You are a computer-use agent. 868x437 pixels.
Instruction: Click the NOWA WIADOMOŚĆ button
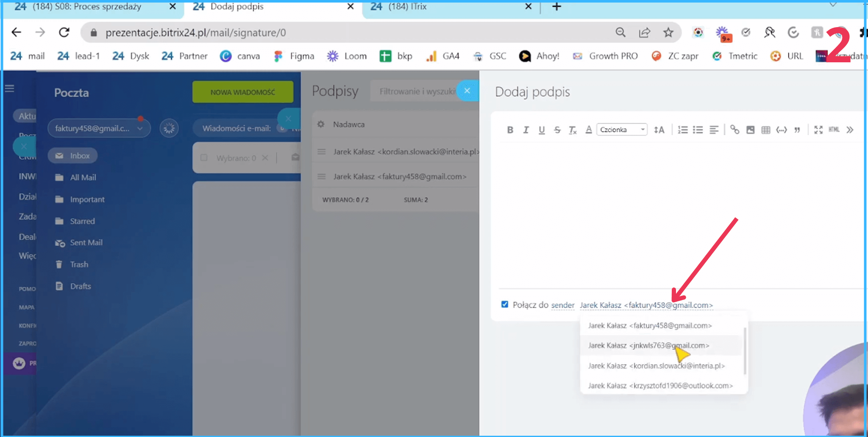pos(242,92)
